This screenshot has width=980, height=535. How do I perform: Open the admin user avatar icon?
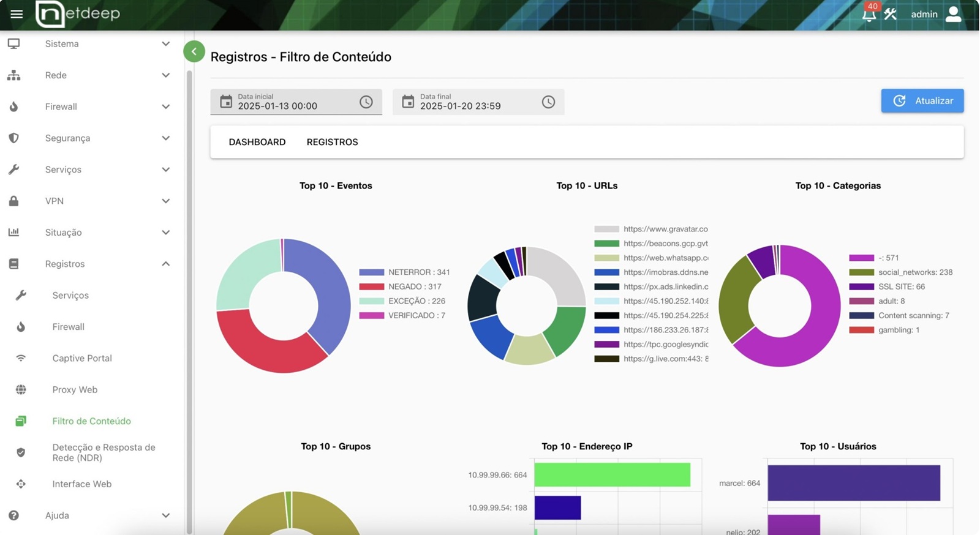(x=954, y=13)
